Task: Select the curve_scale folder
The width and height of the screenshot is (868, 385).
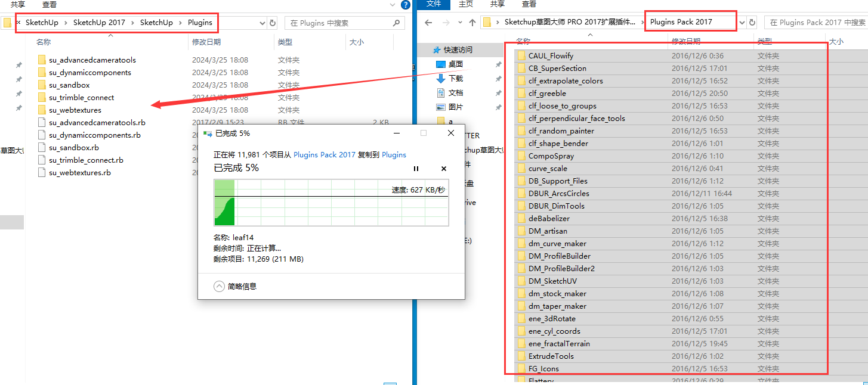Action: 548,169
